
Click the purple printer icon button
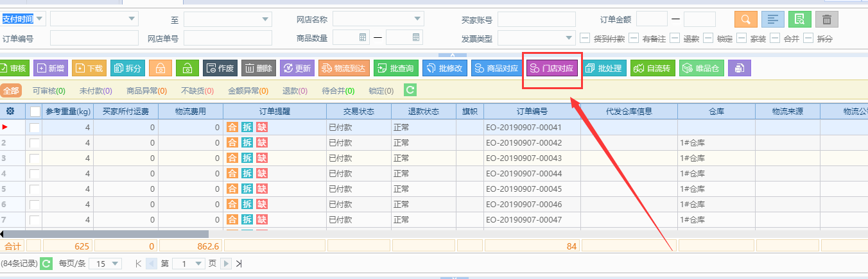click(x=740, y=68)
